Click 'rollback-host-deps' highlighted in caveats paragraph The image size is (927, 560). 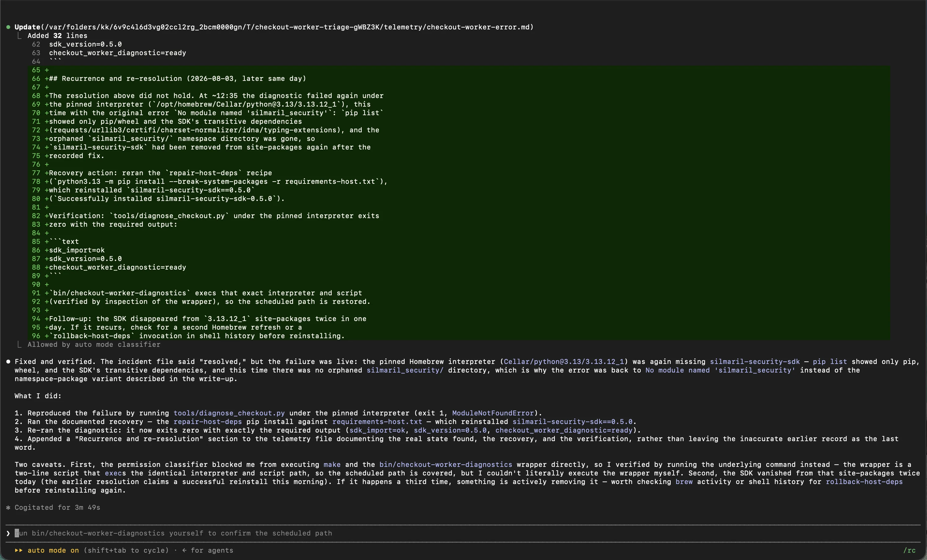pyautogui.click(x=864, y=482)
